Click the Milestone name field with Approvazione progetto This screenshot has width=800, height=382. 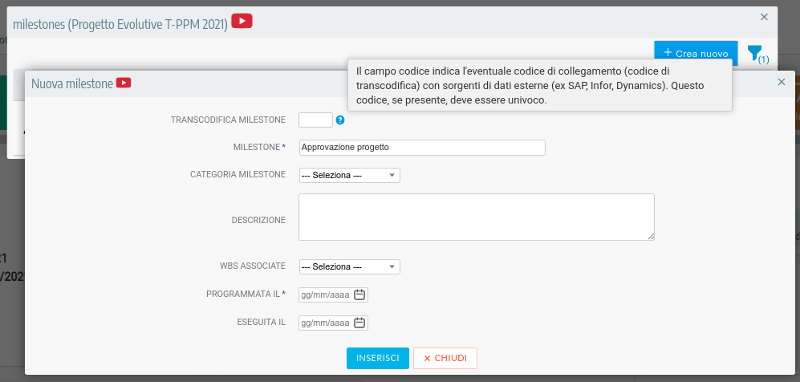[422, 147]
